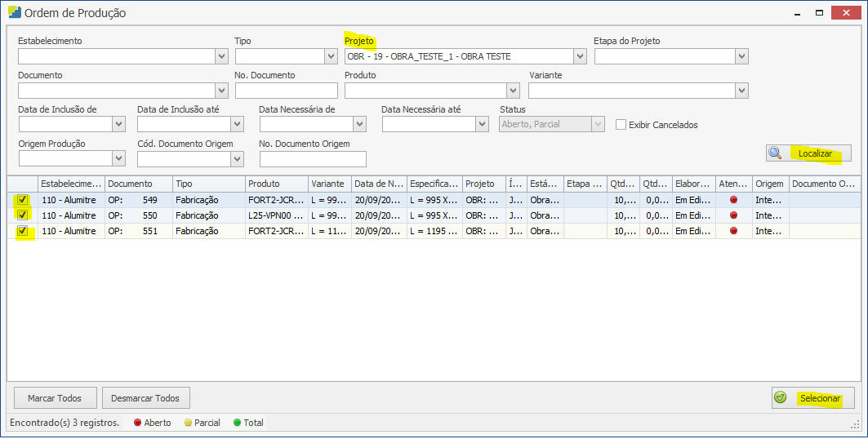Screen dimensions: 868x439
Task: Click the green check icon on Selecionar
Action: click(x=781, y=397)
